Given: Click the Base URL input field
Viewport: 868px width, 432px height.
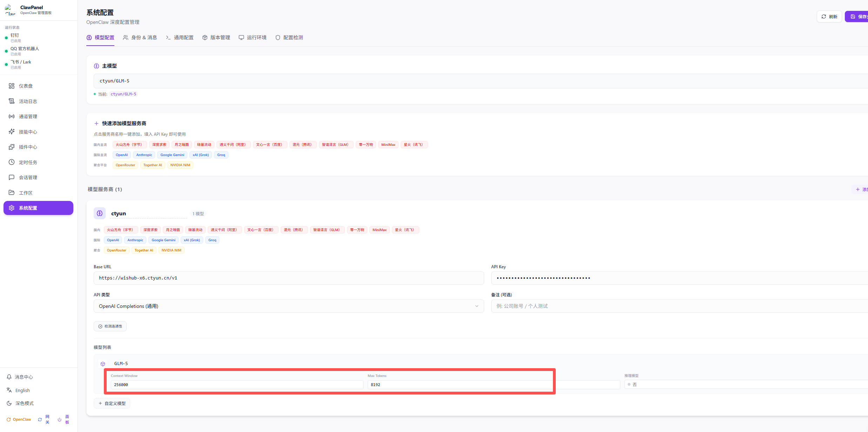Looking at the screenshot, I should click(x=288, y=278).
